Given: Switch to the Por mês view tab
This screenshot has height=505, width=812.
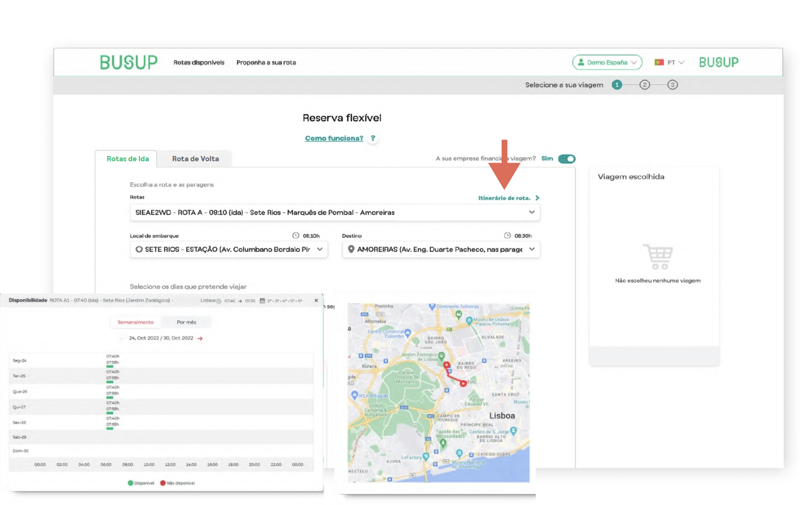Looking at the screenshot, I should (186, 322).
